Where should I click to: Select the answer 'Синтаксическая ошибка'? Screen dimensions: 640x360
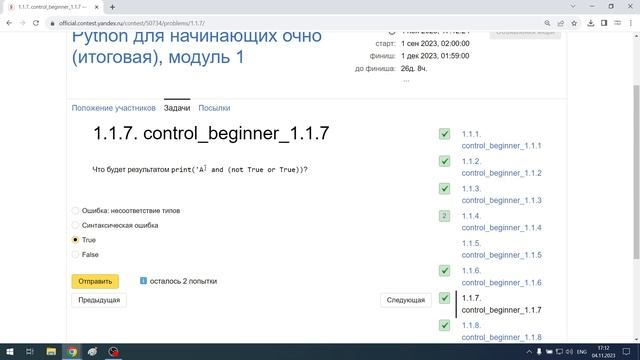[x=75, y=225]
